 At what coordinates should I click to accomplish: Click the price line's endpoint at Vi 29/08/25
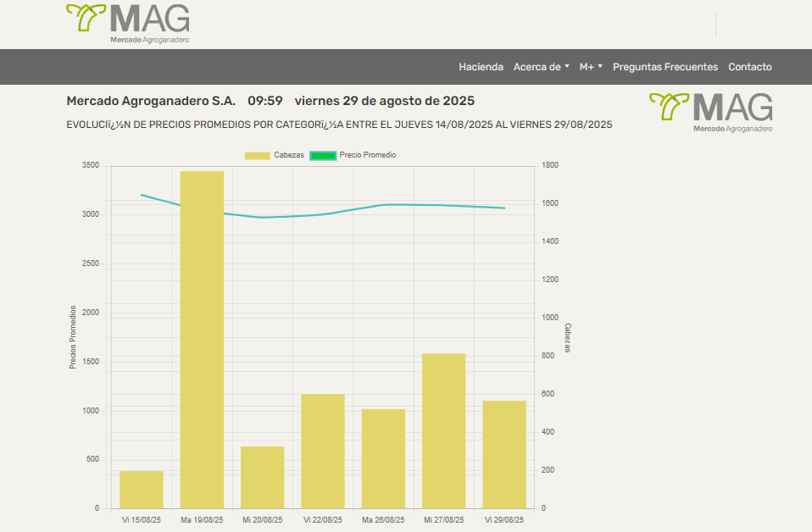point(504,208)
